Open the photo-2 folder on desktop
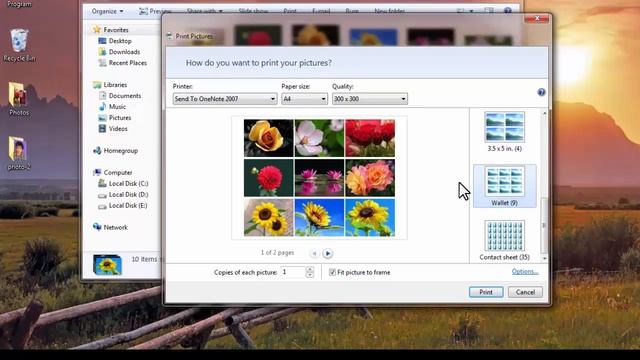The width and height of the screenshot is (640, 360). pyautogui.click(x=19, y=153)
